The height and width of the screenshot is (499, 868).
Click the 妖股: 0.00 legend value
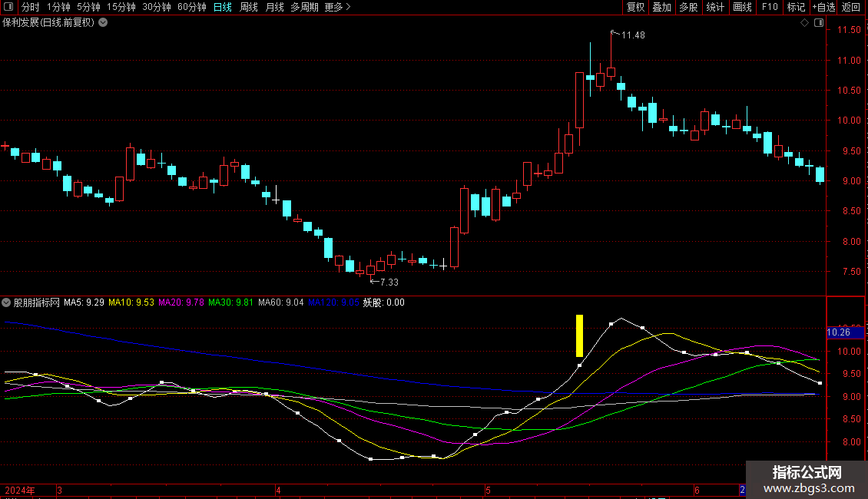[383, 302]
